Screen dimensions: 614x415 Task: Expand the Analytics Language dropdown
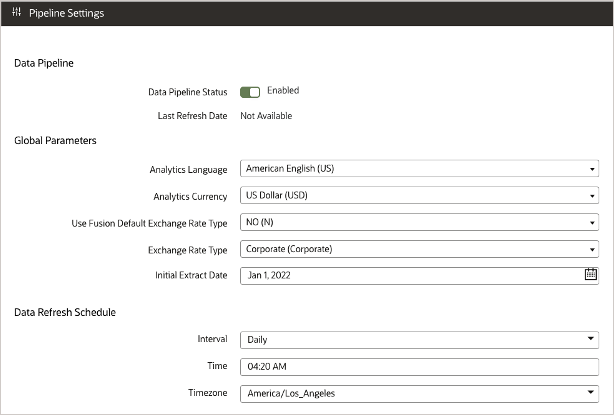pyautogui.click(x=593, y=169)
